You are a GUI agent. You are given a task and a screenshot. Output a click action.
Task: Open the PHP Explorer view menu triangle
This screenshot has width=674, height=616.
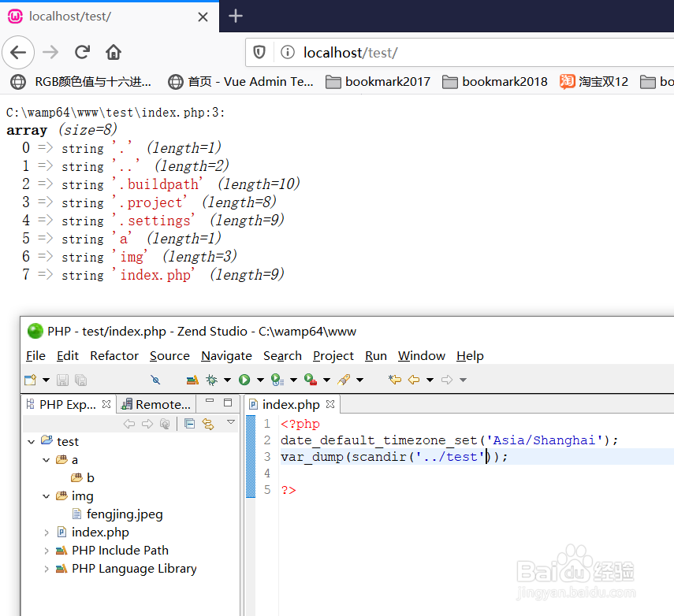coord(231,422)
